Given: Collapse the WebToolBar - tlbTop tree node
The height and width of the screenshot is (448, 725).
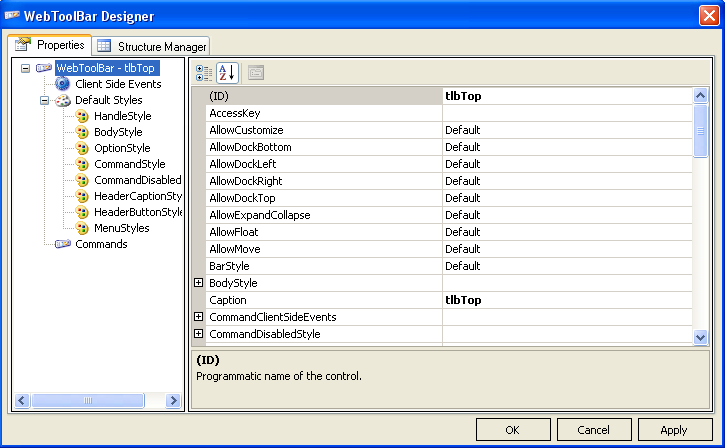Looking at the screenshot, I should point(25,68).
